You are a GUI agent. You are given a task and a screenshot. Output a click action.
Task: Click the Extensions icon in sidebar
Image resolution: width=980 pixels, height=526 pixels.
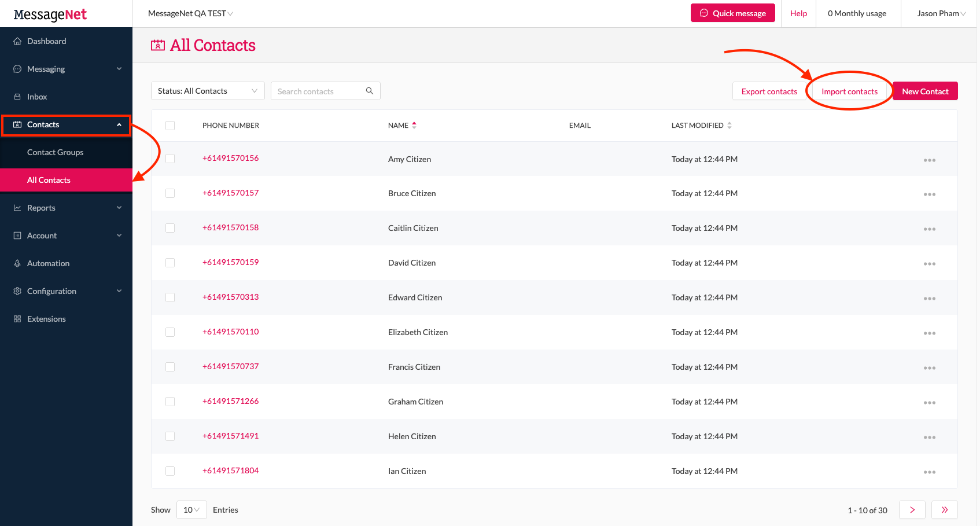(x=17, y=319)
